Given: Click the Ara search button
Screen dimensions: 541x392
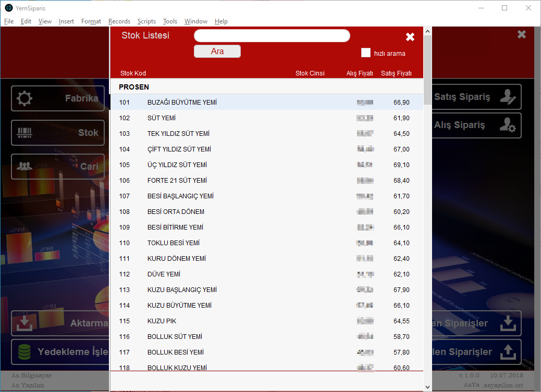Looking at the screenshot, I should tap(217, 52).
